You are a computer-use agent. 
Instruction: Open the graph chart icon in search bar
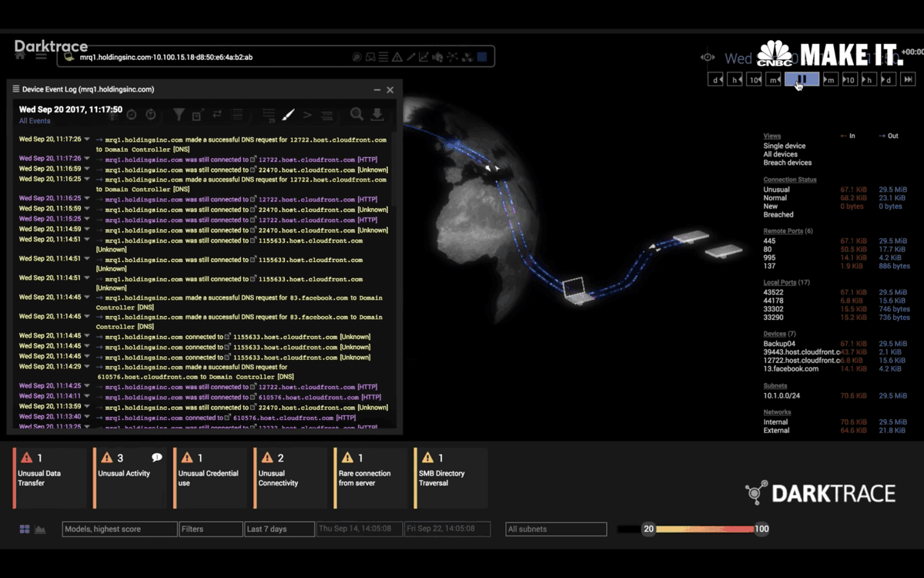[x=423, y=57]
